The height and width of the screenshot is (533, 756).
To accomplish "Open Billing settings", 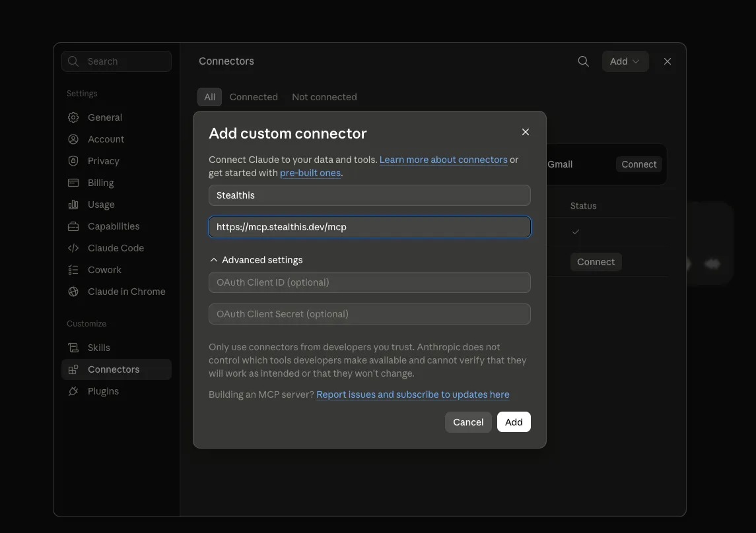I will (116, 183).
